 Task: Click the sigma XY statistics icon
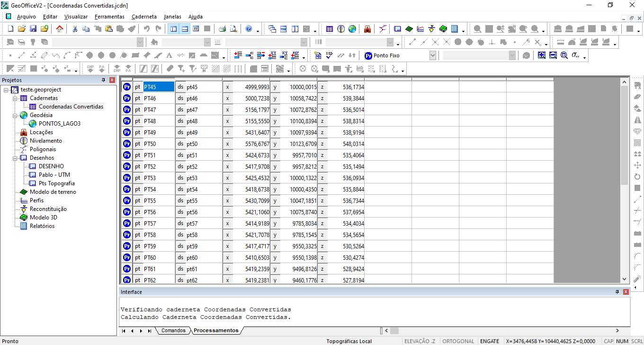tap(575, 55)
